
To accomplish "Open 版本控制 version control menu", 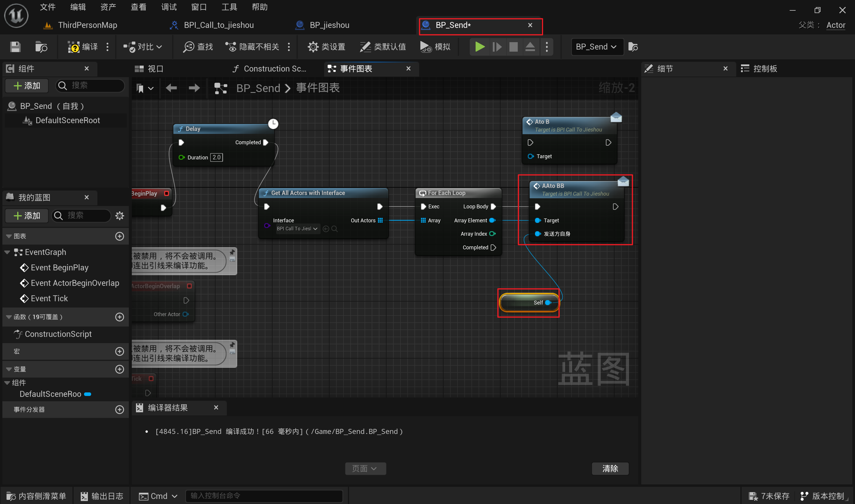I will click(823, 496).
